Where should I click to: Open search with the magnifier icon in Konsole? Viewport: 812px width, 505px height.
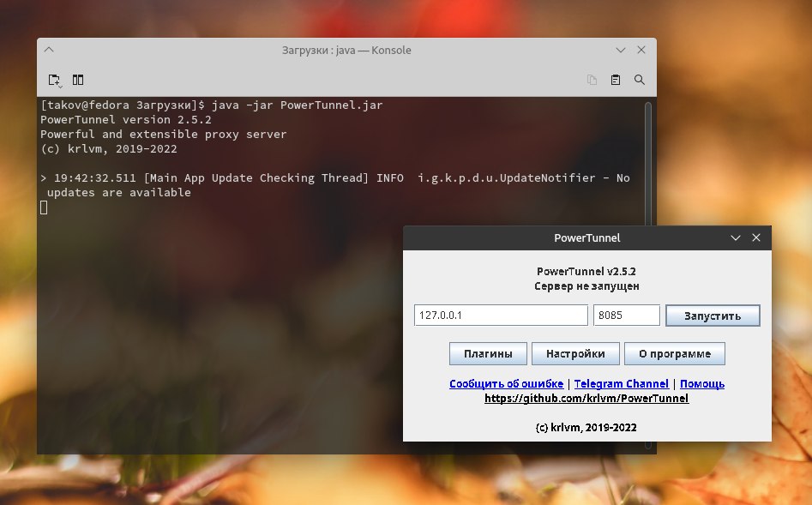(640, 80)
